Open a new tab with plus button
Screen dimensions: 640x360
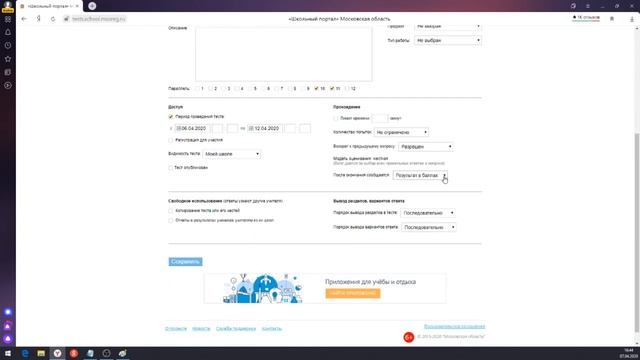pos(92,6)
